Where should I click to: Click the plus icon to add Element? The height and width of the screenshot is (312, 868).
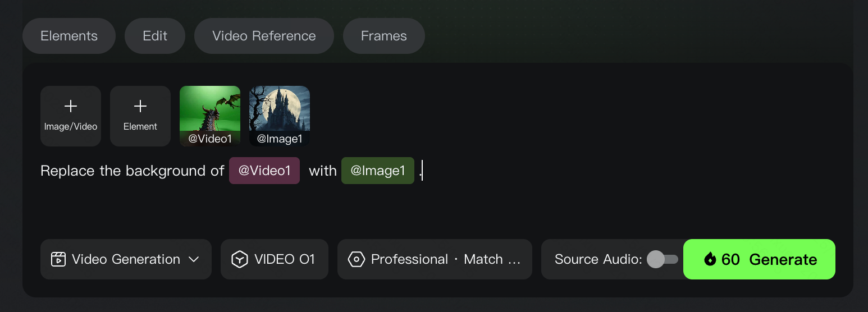pos(140,106)
